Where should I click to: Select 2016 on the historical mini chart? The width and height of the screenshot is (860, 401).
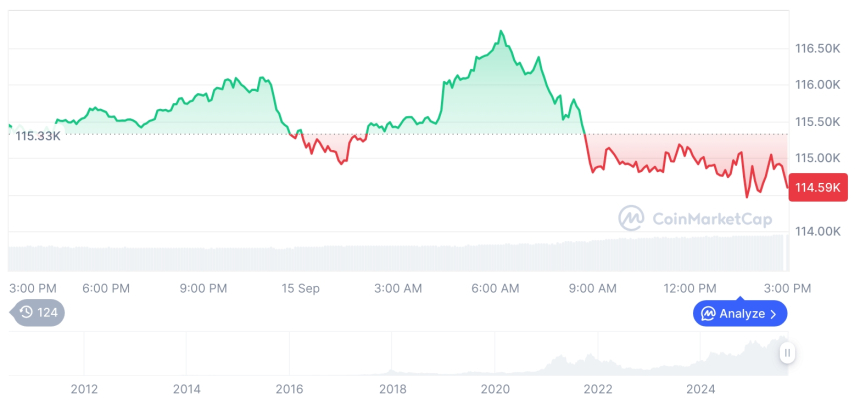[x=289, y=388]
